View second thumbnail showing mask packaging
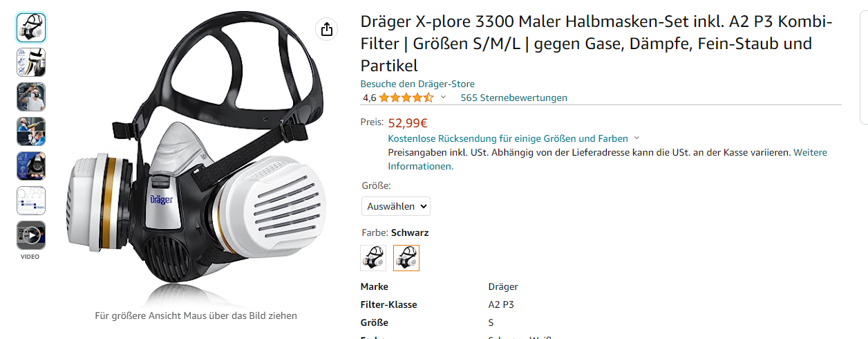The image size is (868, 339). 31,62
